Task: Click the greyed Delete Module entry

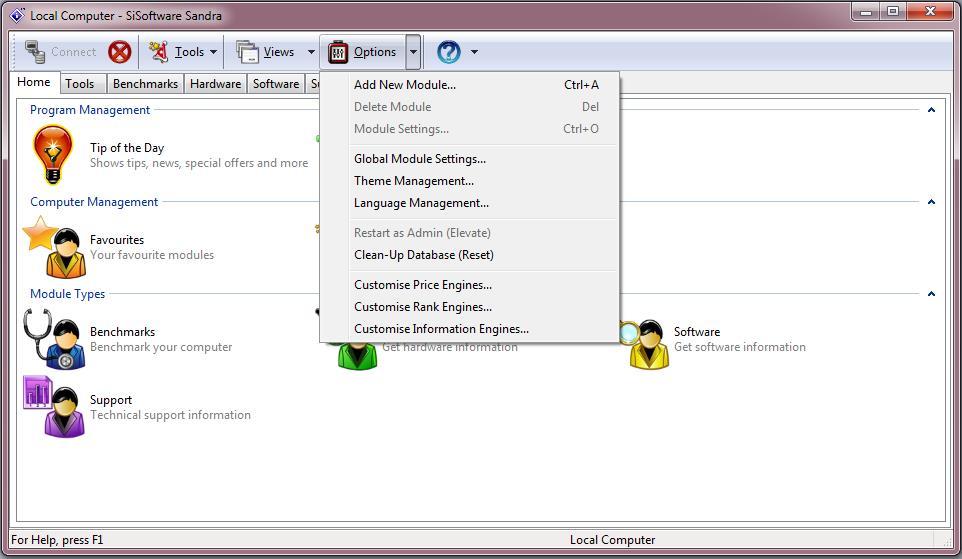Action: [469, 107]
